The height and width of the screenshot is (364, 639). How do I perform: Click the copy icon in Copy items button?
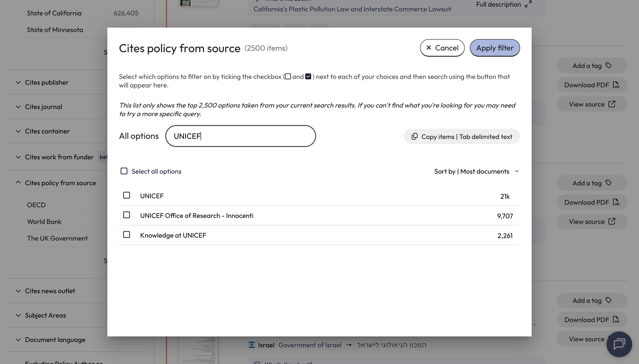(x=415, y=136)
